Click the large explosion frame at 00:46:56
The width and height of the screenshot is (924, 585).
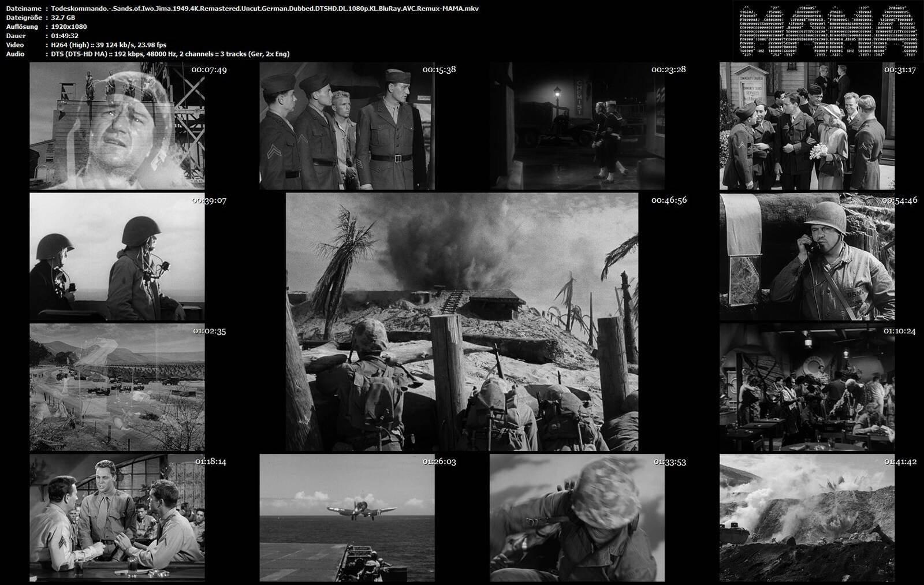(x=462, y=322)
